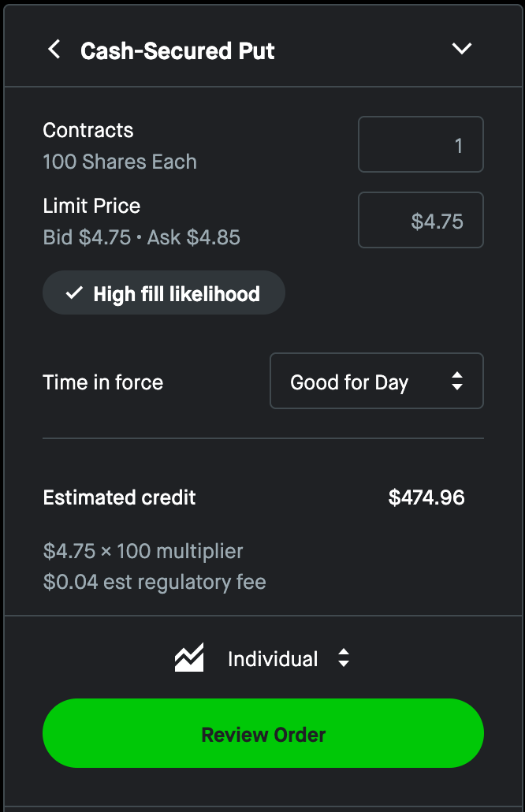525x812 pixels.
Task: Click the est regulatory fee line
Action: 155,583
